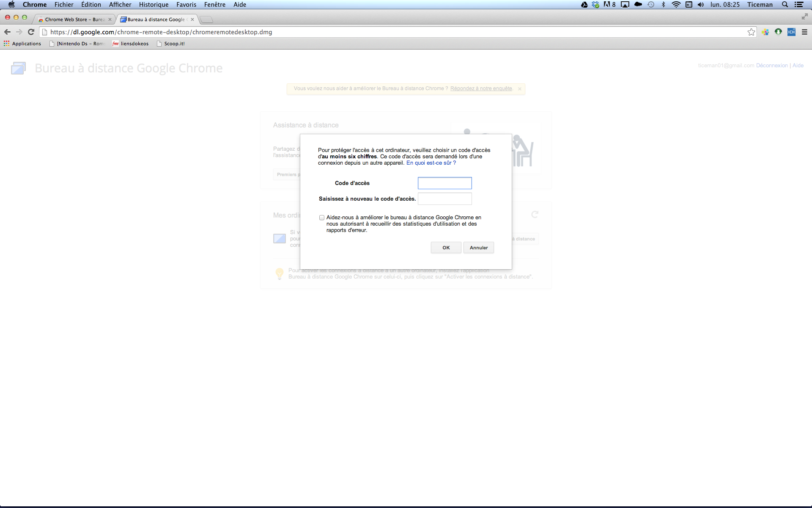Open the Historique menu
Image resolution: width=812 pixels, height=508 pixels.
pos(154,5)
